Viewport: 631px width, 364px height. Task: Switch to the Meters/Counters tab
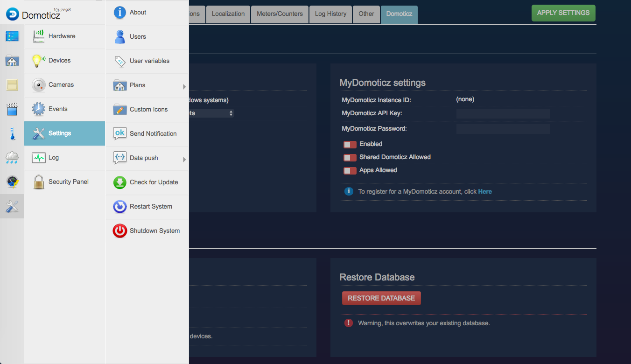280,14
